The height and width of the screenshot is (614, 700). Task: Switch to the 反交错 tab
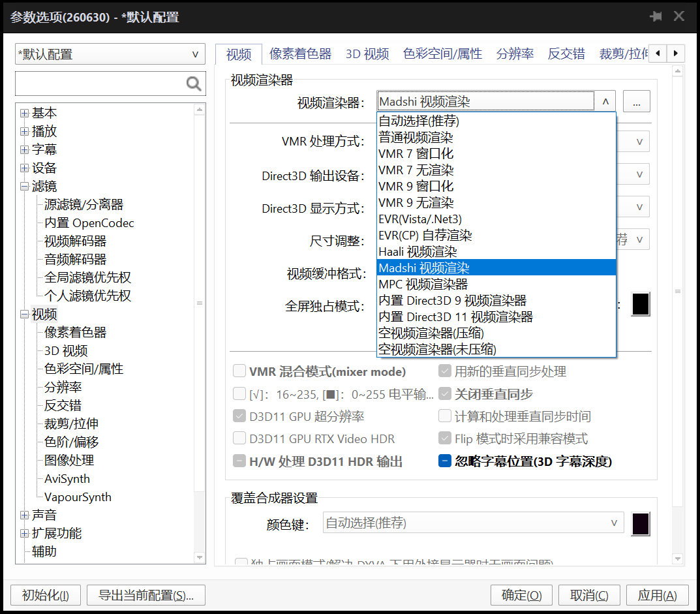point(566,54)
